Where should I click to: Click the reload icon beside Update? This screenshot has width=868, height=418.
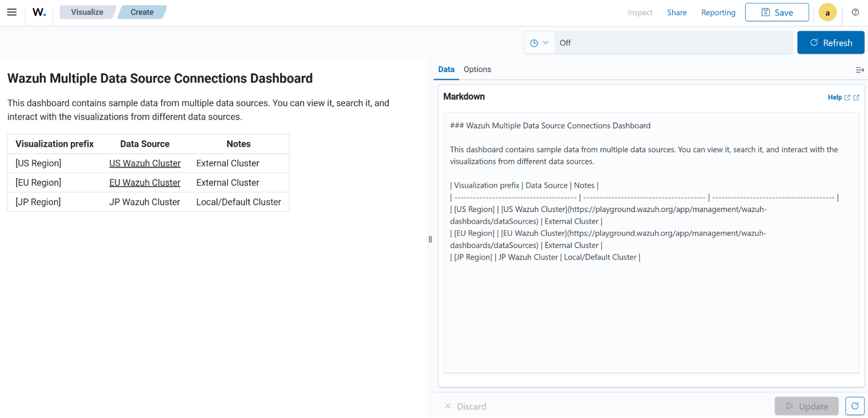point(855,406)
